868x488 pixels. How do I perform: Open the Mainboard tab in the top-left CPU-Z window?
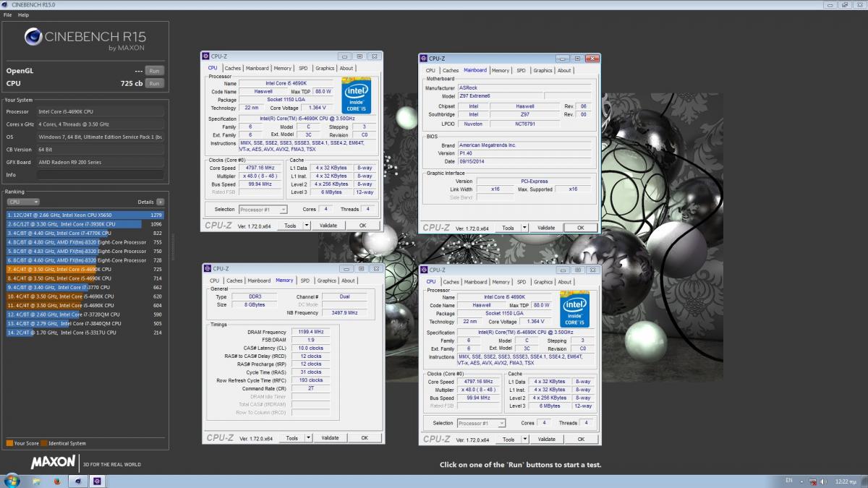pyautogui.click(x=258, y=69)
